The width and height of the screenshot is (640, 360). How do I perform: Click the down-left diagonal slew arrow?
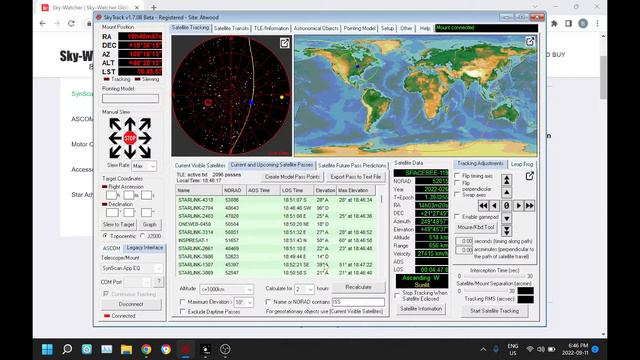click(115, 152)
